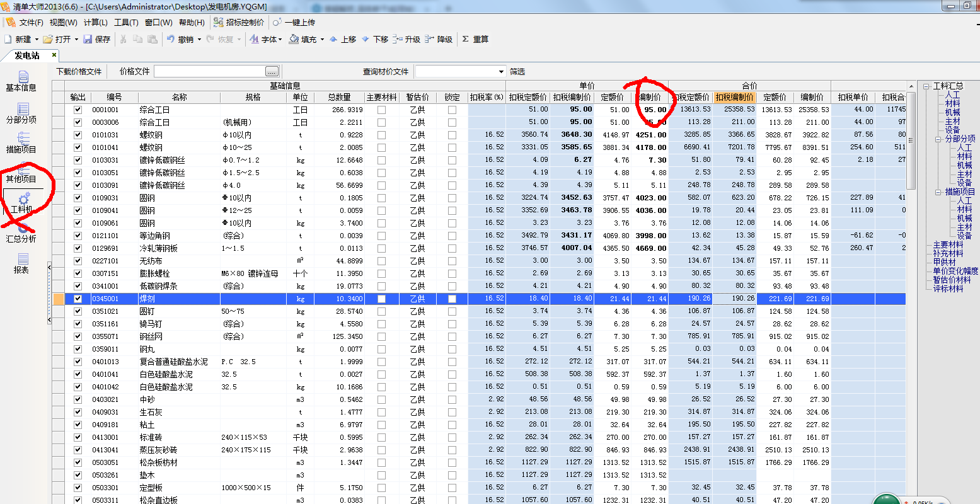
Task: Click the 价格文件 input field
Action: (x=210, y=72)
